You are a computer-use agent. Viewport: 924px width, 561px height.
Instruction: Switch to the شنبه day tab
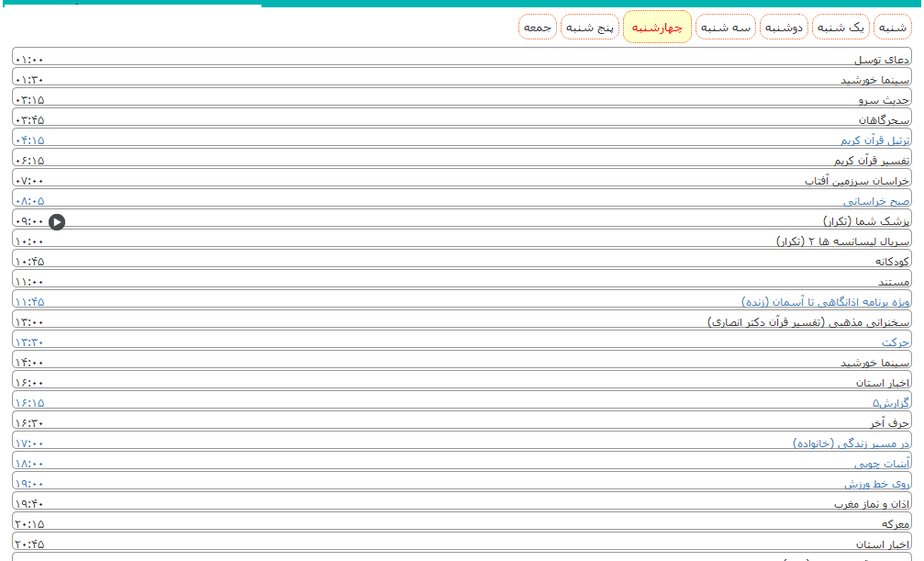point(892,28)
